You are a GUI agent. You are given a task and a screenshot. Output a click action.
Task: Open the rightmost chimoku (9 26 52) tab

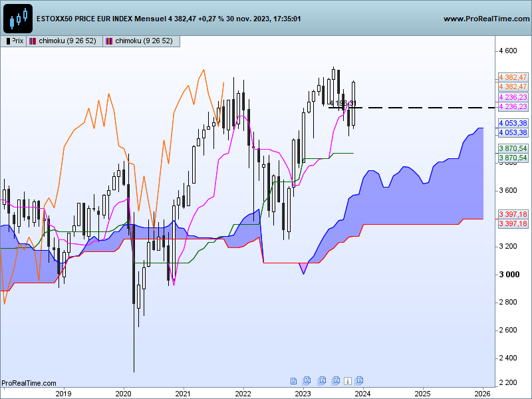(141, 41)
